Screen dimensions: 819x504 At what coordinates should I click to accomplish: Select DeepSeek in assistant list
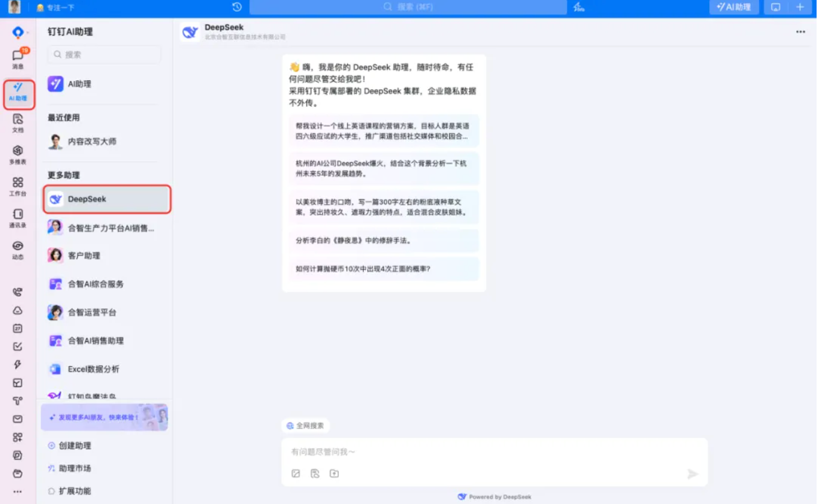(x=107, y=200)
